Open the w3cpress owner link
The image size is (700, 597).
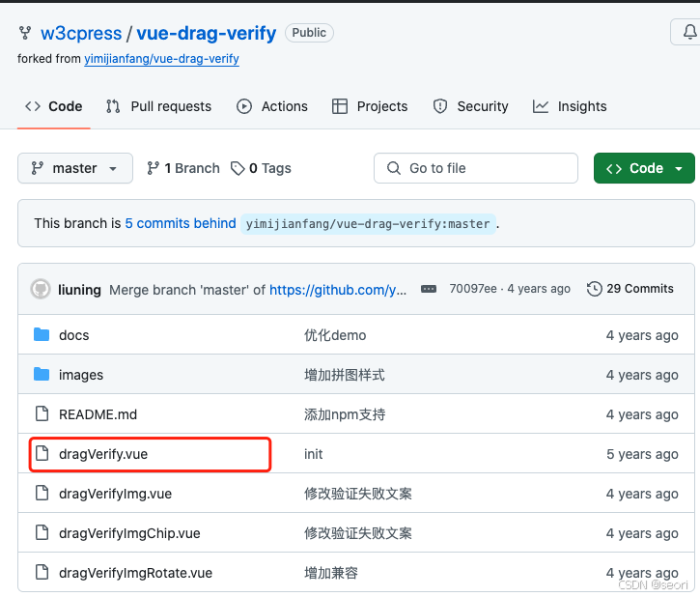(x=81, y=33)
